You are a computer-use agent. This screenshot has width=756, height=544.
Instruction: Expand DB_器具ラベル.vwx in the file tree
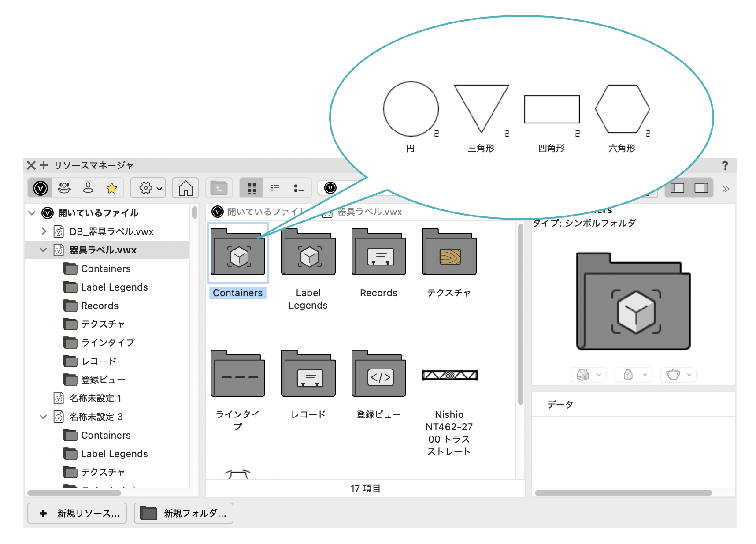[x=44, y=231]
